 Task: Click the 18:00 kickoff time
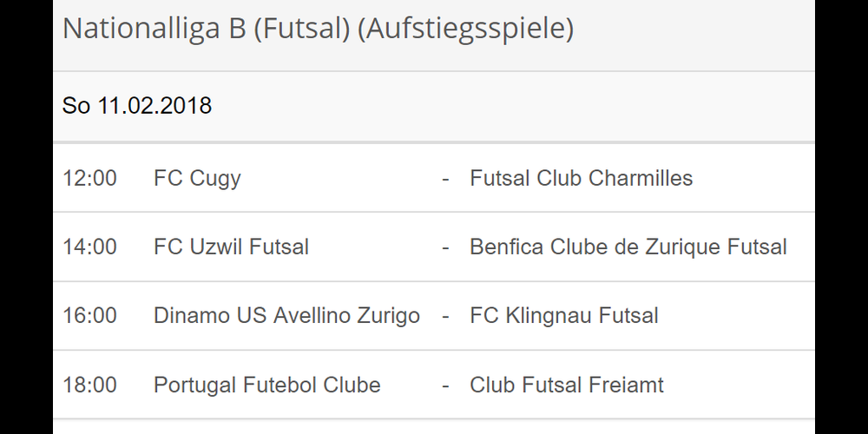click(x=89, y=385)
